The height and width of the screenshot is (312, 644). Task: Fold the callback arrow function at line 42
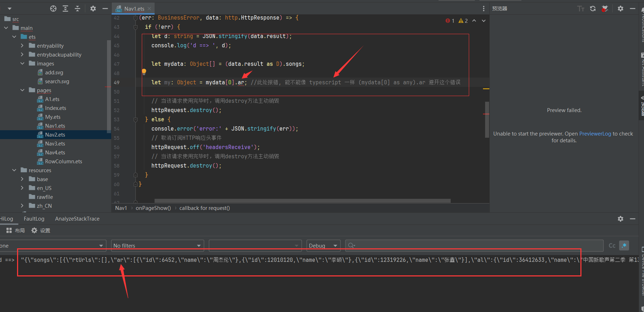[135, 18]
